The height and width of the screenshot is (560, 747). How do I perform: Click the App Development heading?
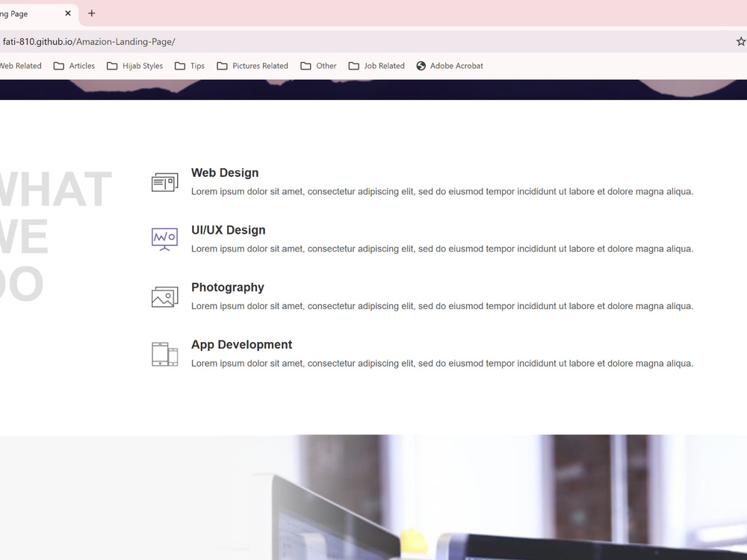tap(241, 344)
